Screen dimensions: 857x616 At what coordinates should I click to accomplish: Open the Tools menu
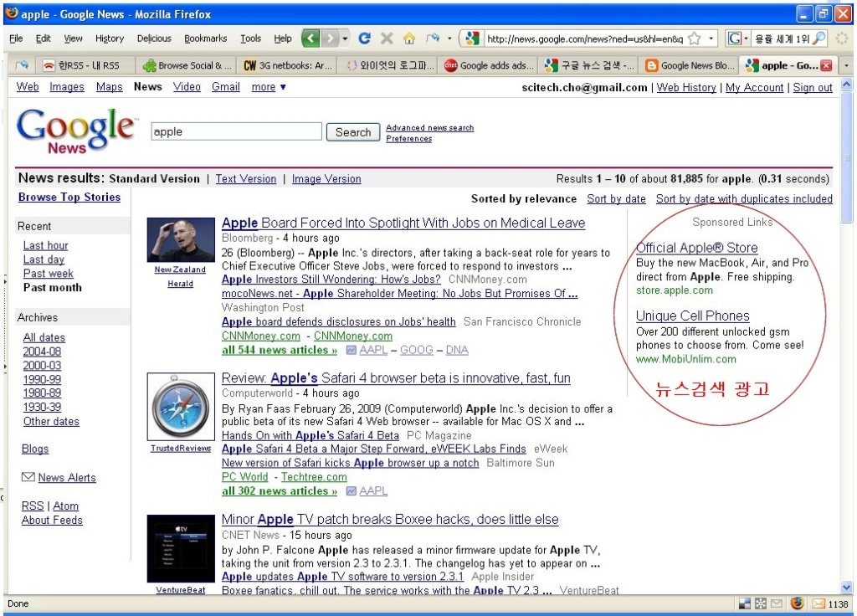coord(251,38)
